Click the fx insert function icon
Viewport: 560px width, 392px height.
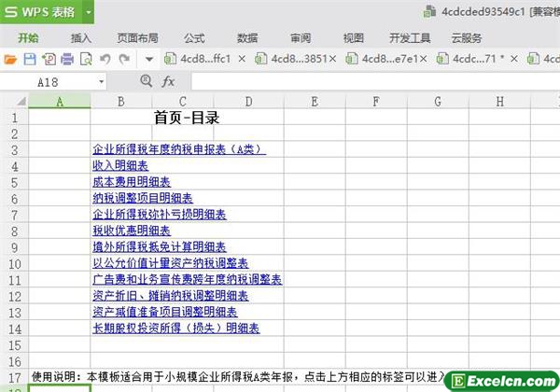168,82
